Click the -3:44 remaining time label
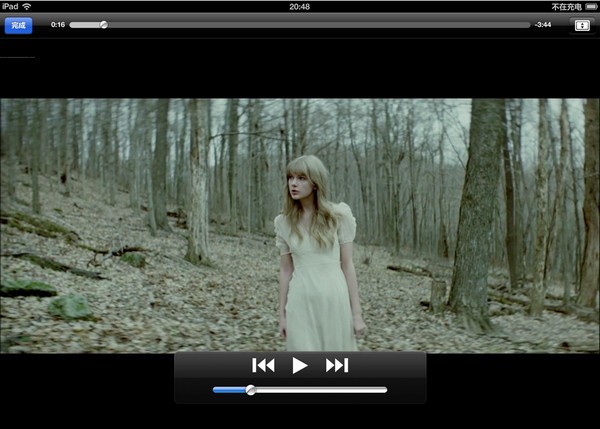This screenshot has width=600, height=429. coord(543,25)
